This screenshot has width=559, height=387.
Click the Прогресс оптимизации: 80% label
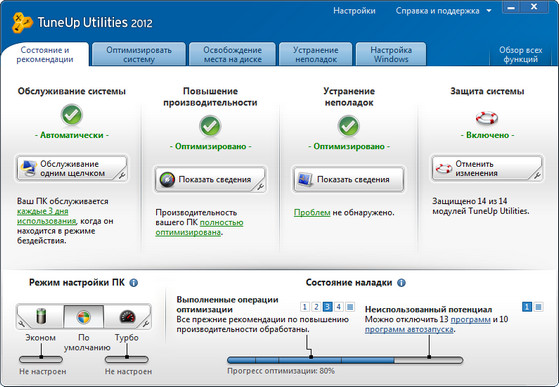[281, 371]
